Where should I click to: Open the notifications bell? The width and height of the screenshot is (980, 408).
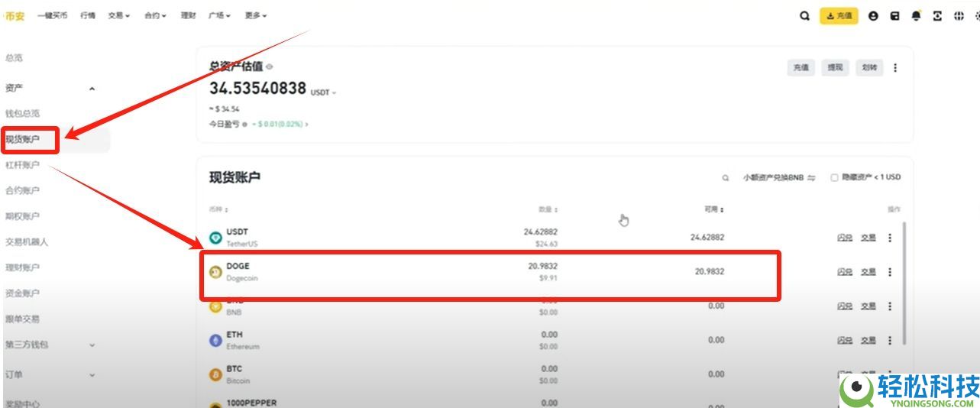pyautogui.click(x=916, y=16)
